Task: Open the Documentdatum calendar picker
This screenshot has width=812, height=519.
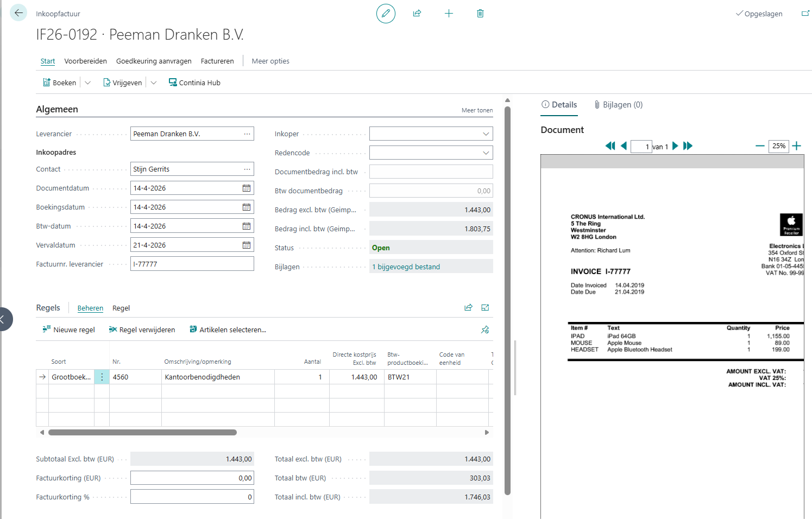Action: 247,188
